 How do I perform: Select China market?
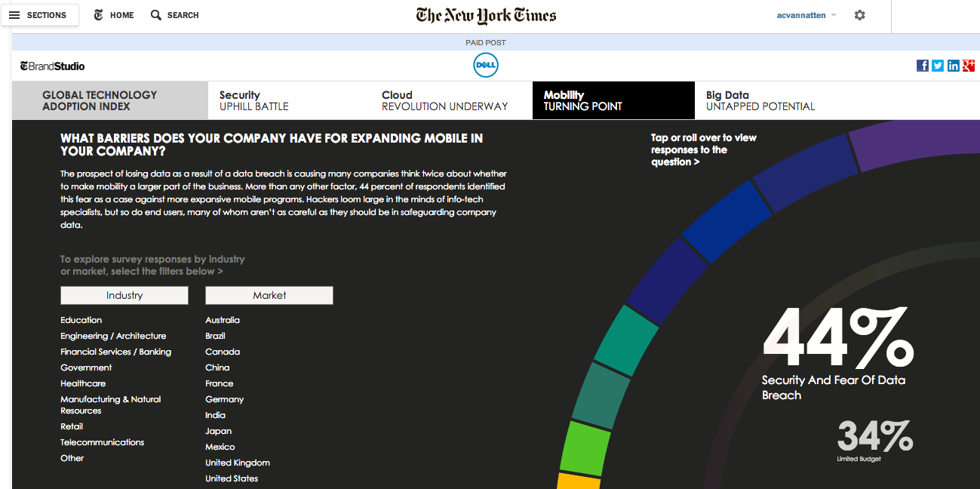[x=217, y=368]
